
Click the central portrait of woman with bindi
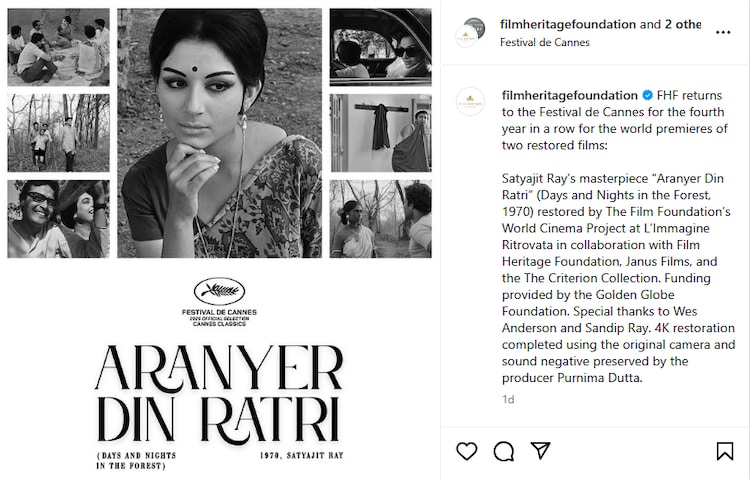[x=220, y=133]
